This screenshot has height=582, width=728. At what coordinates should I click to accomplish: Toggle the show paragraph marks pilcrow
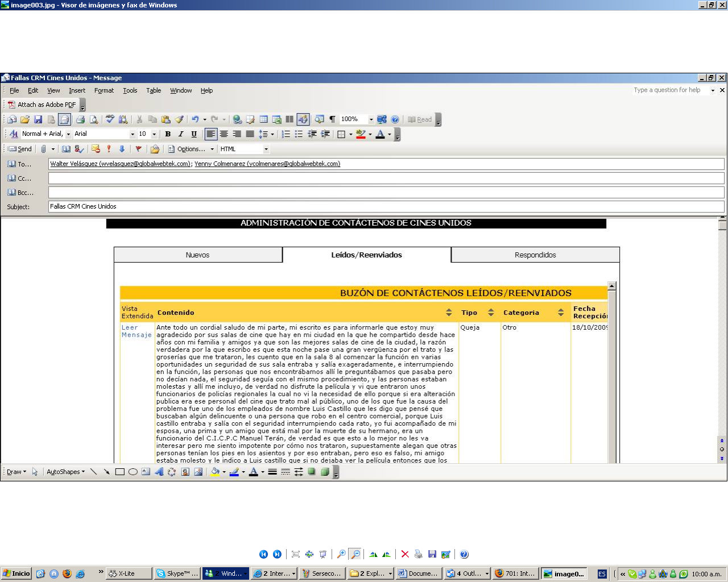(x=332, y=119)
